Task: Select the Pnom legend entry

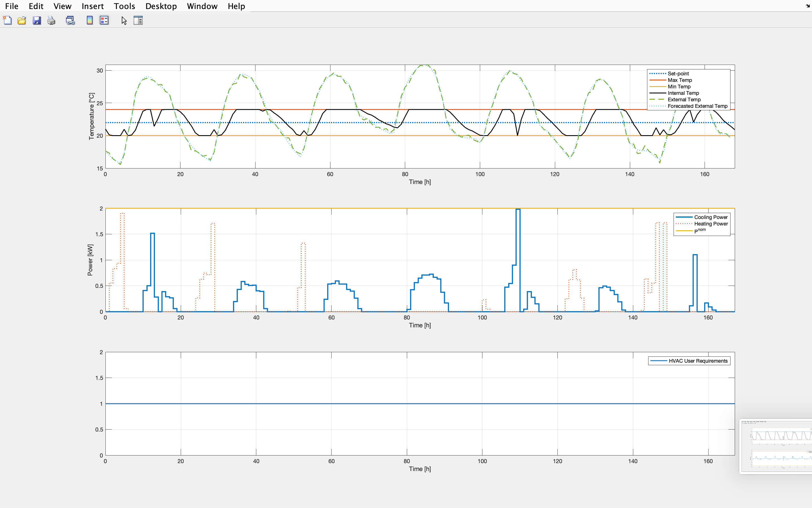Action: click(x=690, y=231)
